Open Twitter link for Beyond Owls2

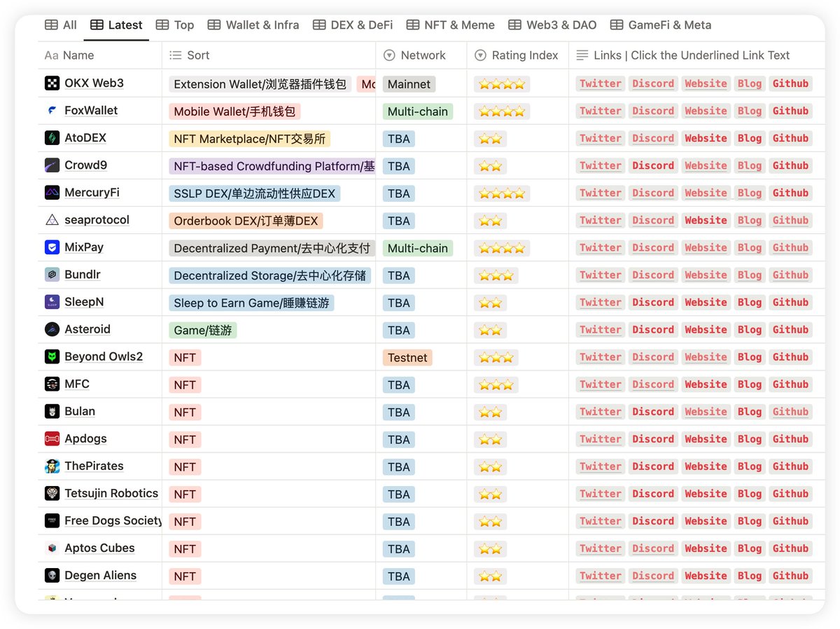[601, 357]
